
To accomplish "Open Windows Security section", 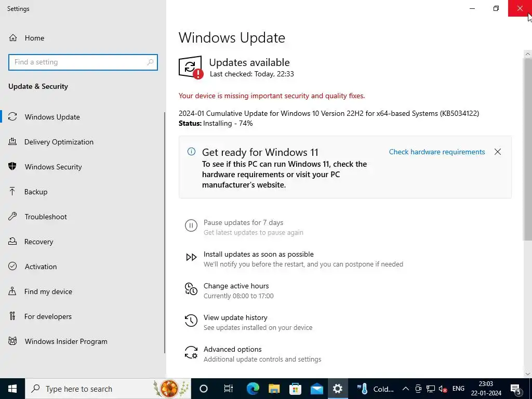I will 53,167.
